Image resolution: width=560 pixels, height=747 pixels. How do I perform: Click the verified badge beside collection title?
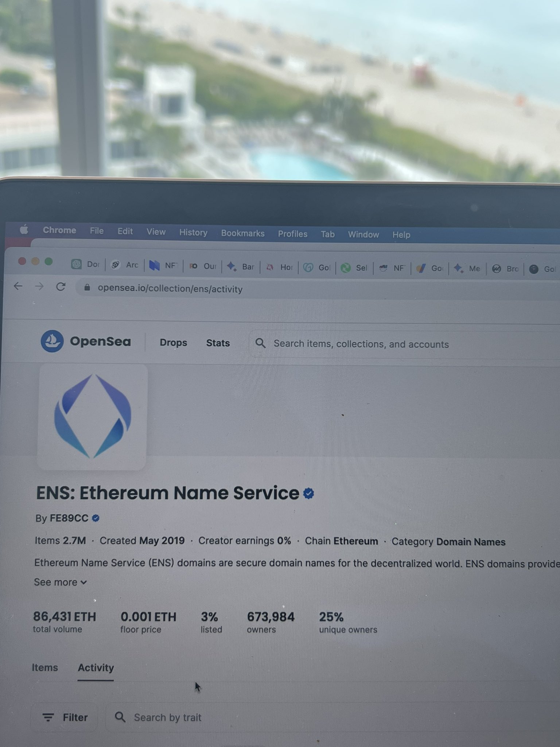click(x=308, y=494)
